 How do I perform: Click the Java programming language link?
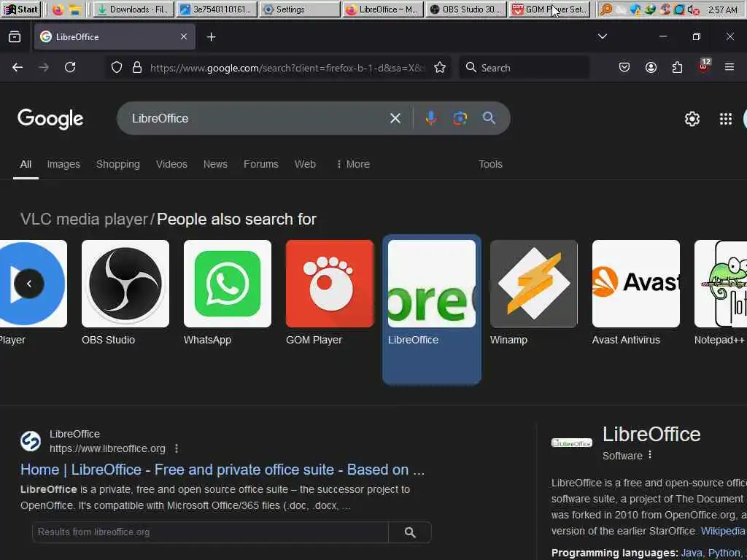coord(692,553)
